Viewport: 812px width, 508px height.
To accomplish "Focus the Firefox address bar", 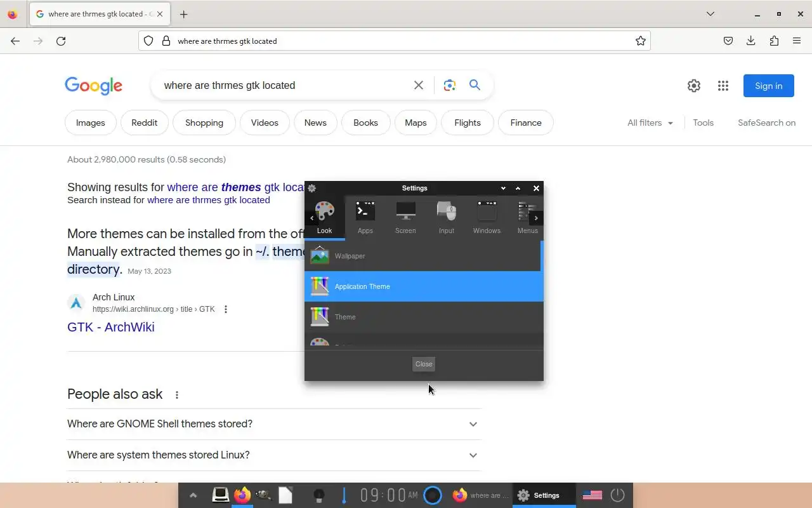I will pos(395,41).
